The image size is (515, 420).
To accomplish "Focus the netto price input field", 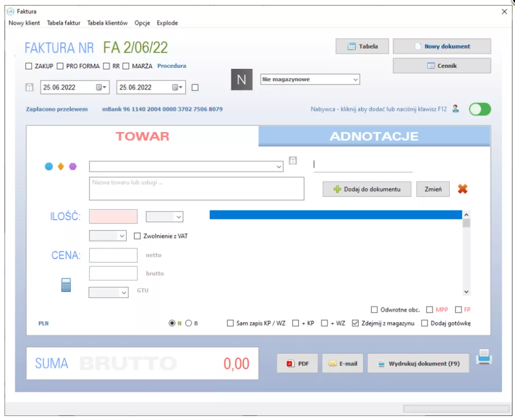I will point(113,255).
